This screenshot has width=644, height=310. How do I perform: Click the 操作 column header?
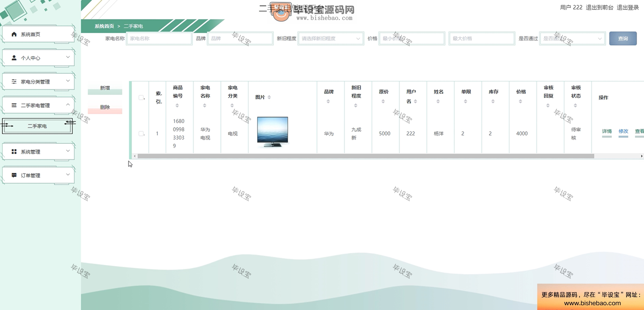(603, 98)
